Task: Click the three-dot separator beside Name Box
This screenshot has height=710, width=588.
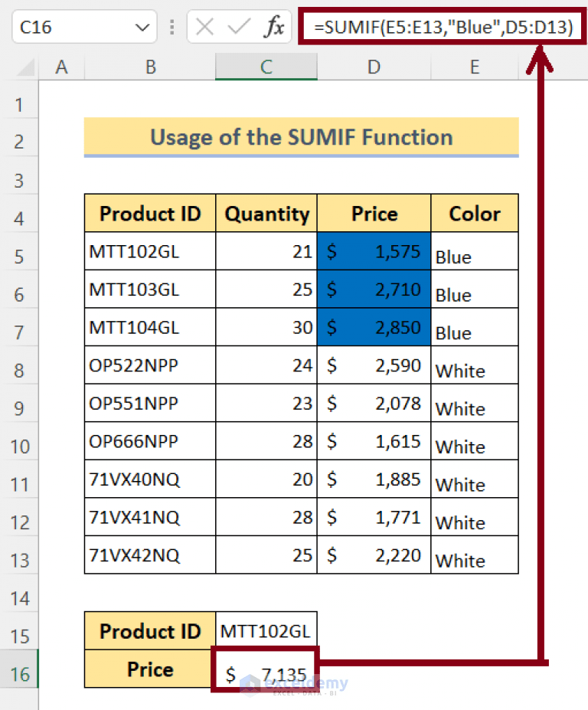Action: [171, 26]
